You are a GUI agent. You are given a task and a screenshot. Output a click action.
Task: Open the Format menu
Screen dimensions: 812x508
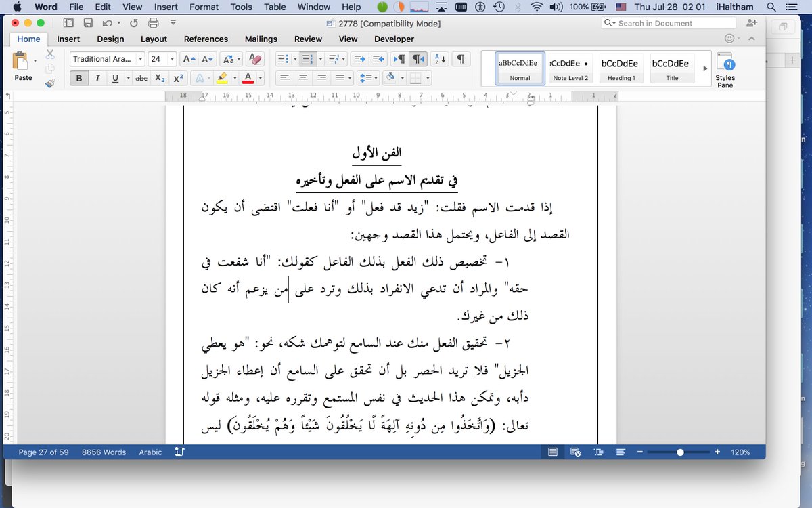click(x=204, y=7)
